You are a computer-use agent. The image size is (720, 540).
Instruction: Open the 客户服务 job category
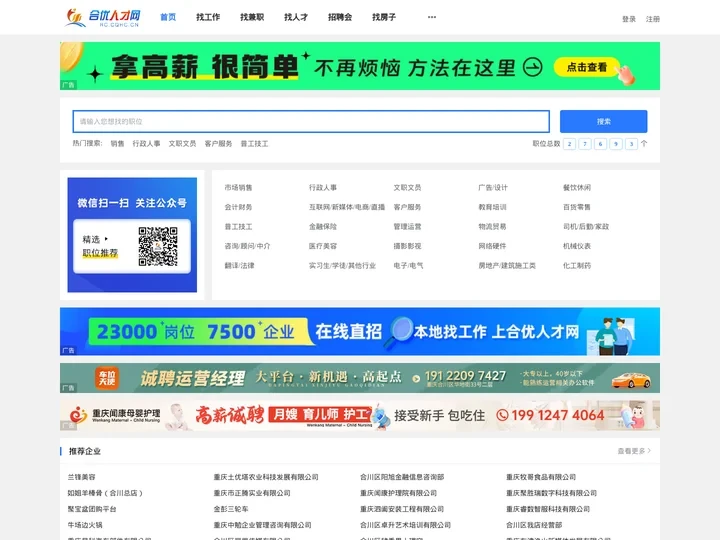[x=407, y=207]
